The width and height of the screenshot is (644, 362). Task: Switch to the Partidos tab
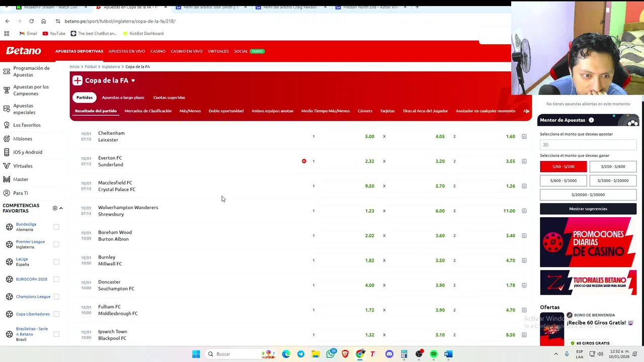[85, 98]
